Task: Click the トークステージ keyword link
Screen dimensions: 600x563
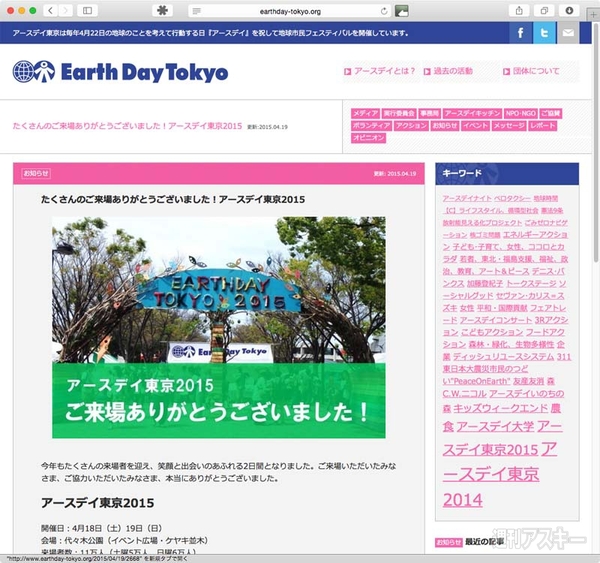Action: (x=531, y=284)
